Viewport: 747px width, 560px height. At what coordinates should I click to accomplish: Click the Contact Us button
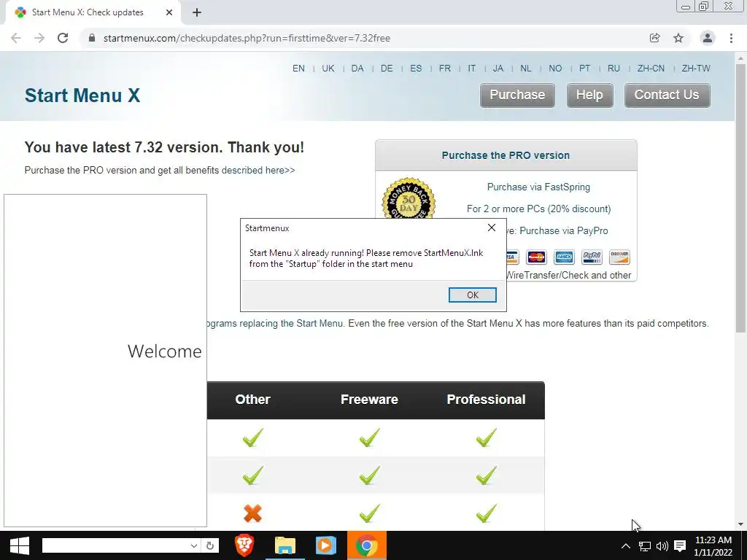coord(667,96)
